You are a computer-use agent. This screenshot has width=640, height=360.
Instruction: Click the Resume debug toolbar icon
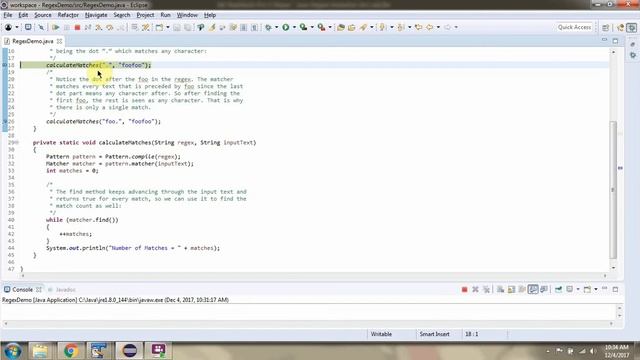click(x=56, y=27)
